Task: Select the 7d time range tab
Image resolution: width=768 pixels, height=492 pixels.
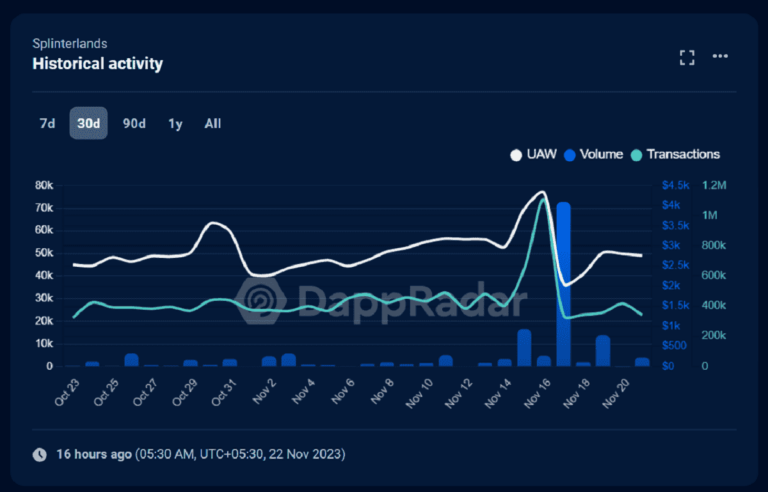Action: point(47,124)
